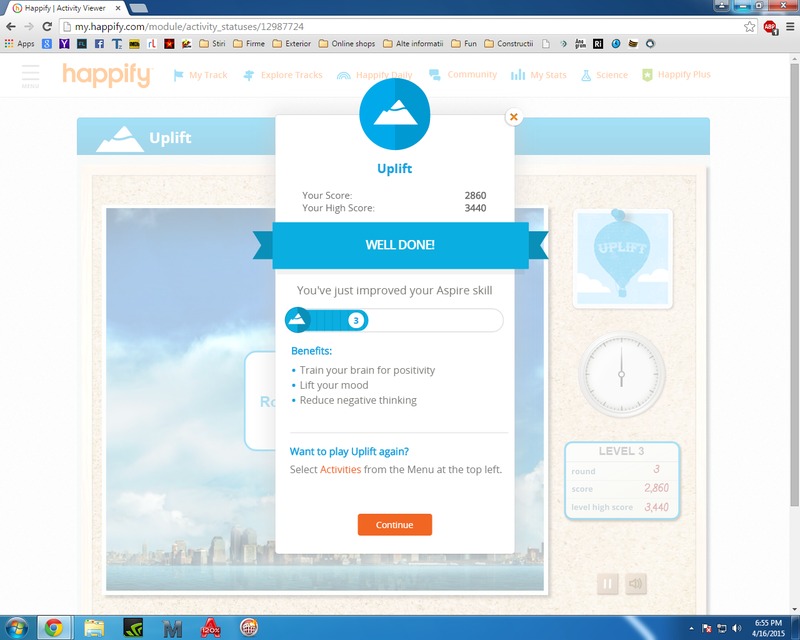Click the game timer clock

point(621,374)
